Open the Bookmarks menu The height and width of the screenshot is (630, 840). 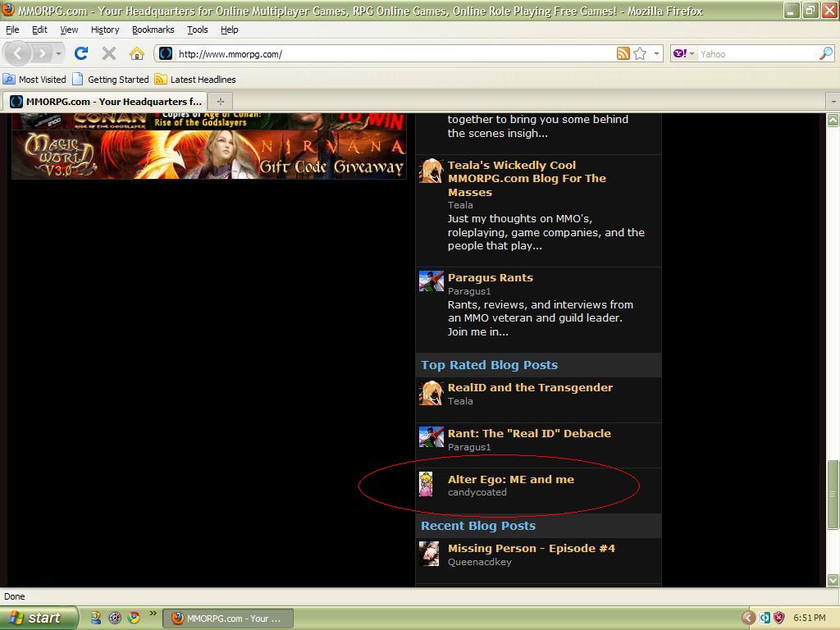pos(153,30)
